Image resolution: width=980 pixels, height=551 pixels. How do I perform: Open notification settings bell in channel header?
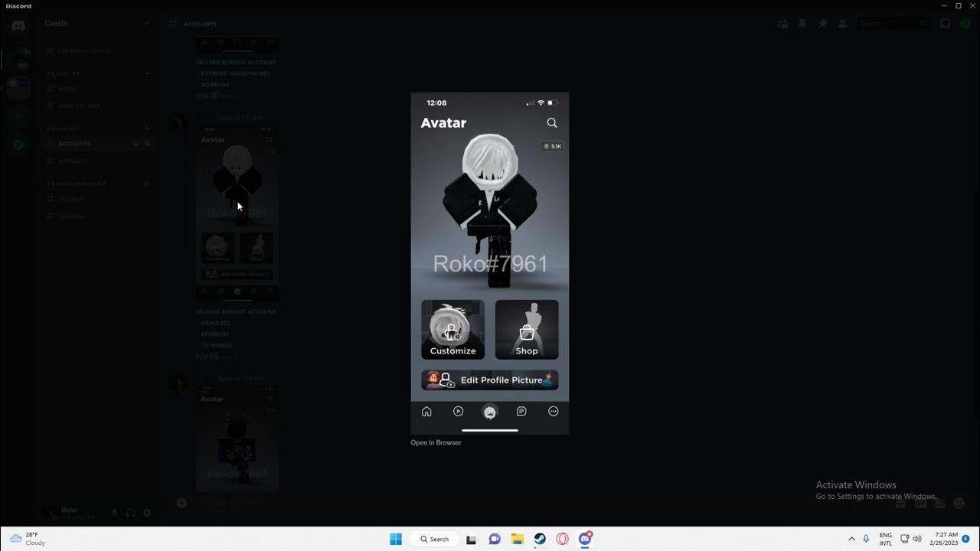click(x=802, y=24)
